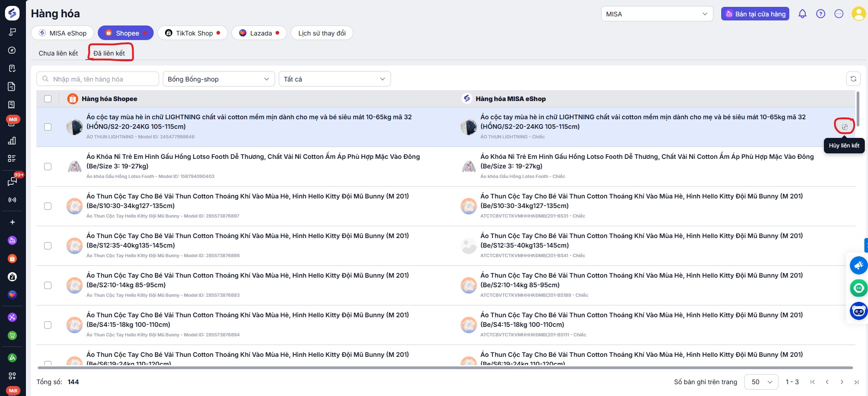Expand the Bống Bống-shop dropdown
Image resolution: width=868 pixels, height=396 pixels.
point(219,79)
